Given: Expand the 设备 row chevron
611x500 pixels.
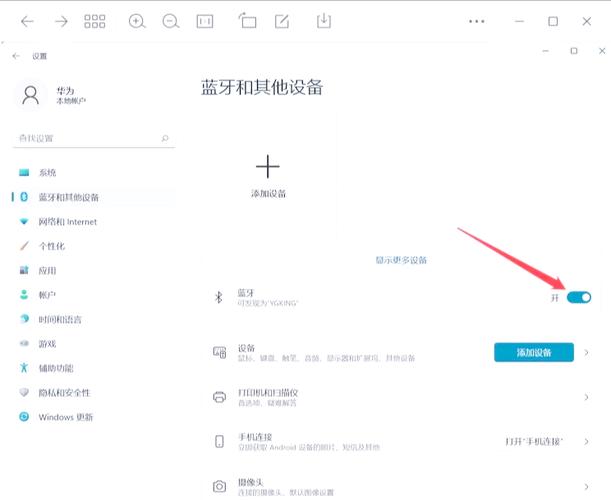Looking at the screenshot, I should click(x=586, y=353).
